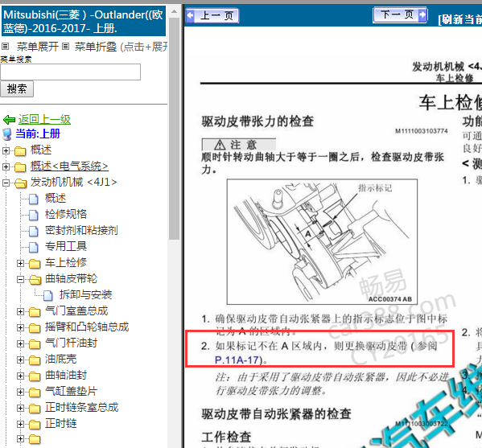This screenshot has height=448, width=482.
Task: Collapse the 发动机机械 <4J1> folder
Action: click(x=6, y=183)
